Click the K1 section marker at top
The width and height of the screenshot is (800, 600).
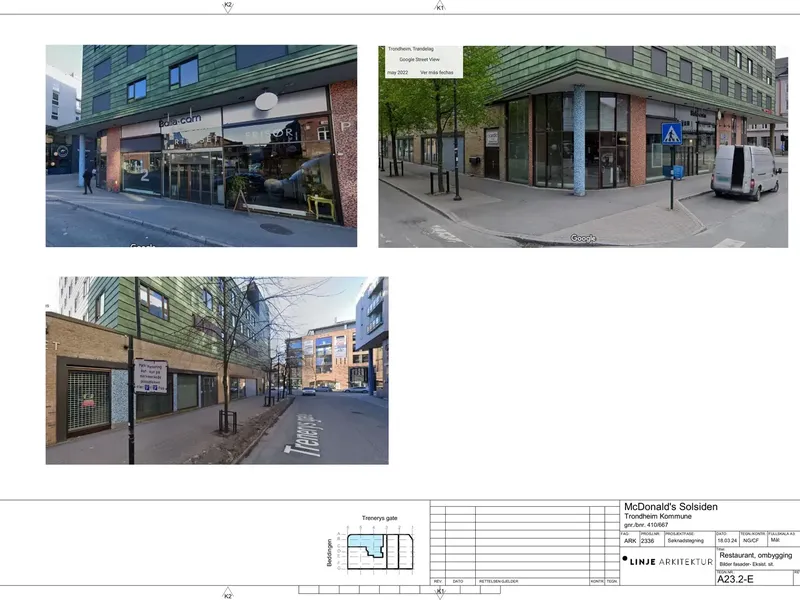[x=440, y=7]
